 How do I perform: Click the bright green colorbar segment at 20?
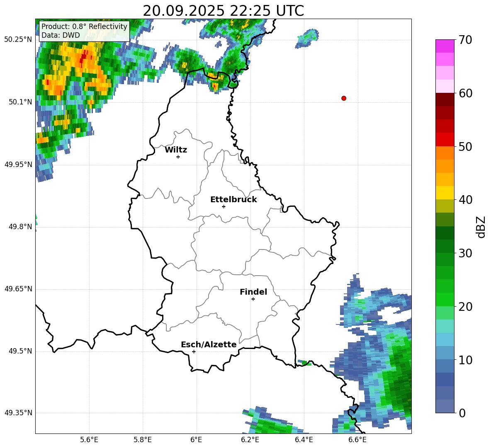tap(445, 299)
